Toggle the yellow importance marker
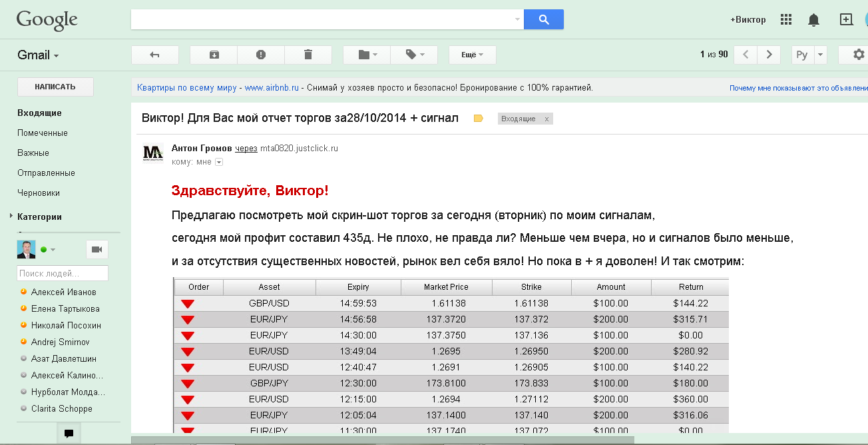 coord(478,119)
